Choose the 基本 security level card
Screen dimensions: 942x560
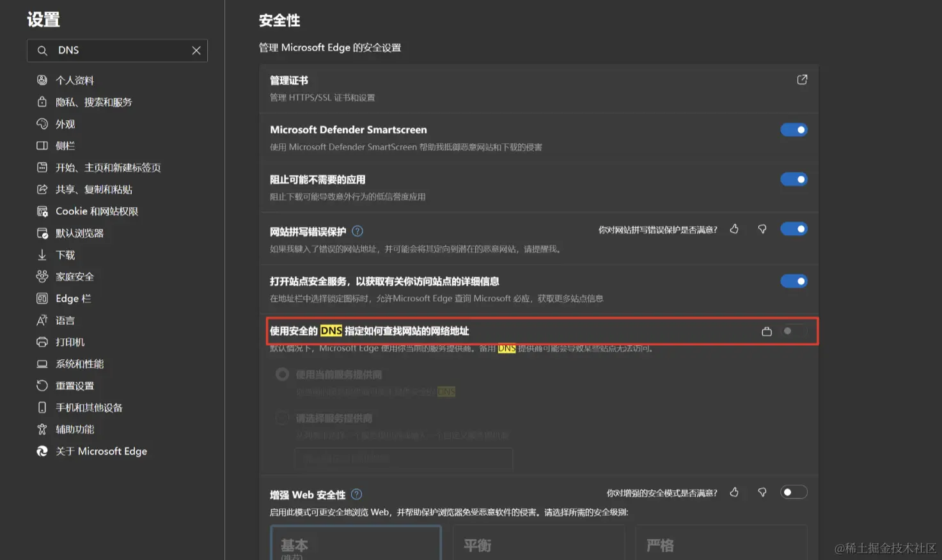pyautogui.click(x=356, y=543)
